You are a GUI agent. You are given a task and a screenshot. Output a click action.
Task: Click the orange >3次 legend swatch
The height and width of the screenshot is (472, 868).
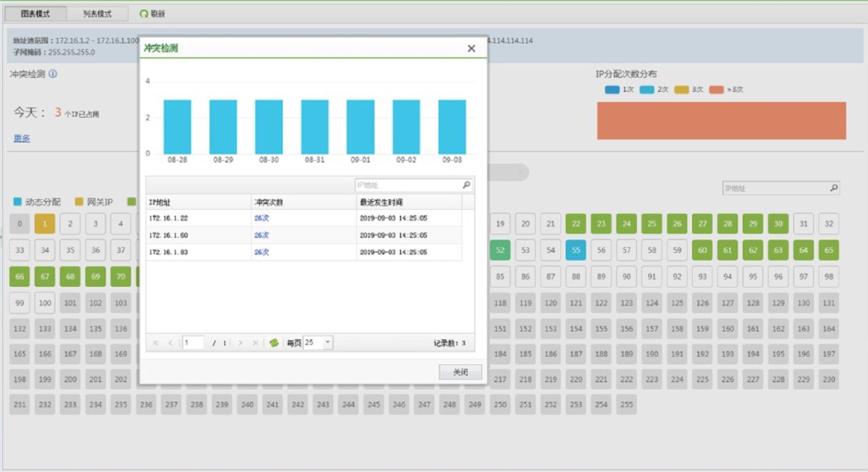click(716, 90)
